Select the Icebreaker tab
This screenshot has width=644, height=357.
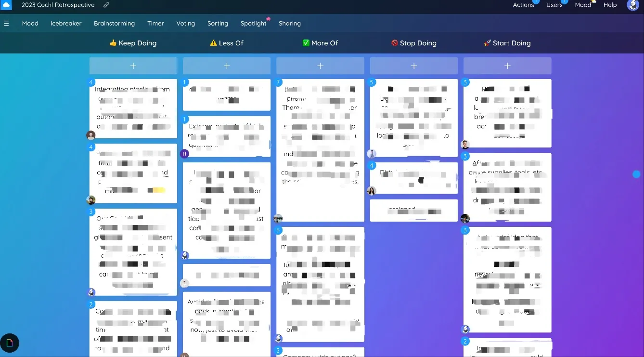[66, 23]
